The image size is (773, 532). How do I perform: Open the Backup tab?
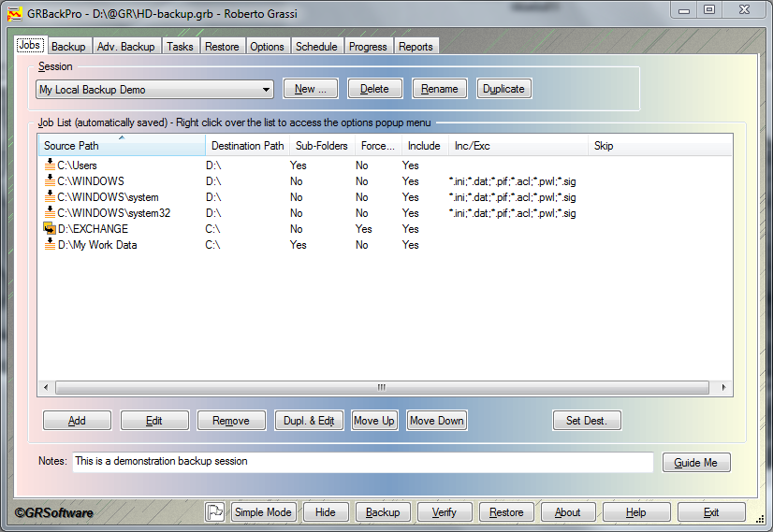click(68, 47)
